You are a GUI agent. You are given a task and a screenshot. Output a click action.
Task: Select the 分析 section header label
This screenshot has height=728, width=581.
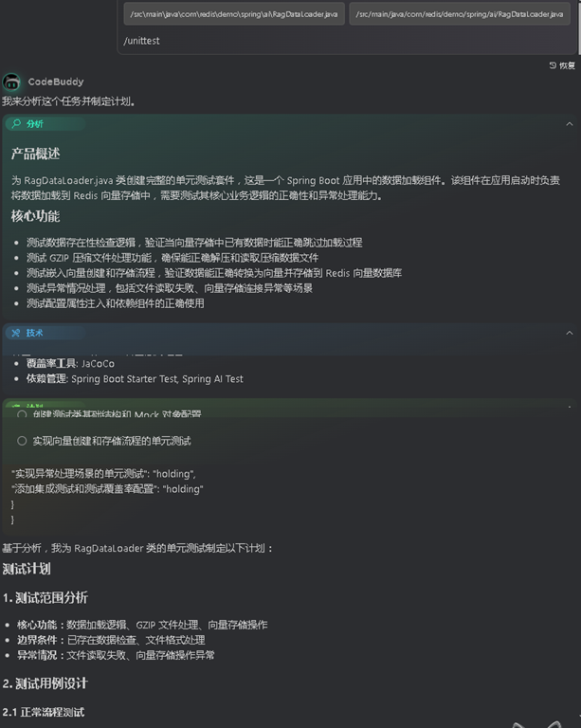(34, 124)
